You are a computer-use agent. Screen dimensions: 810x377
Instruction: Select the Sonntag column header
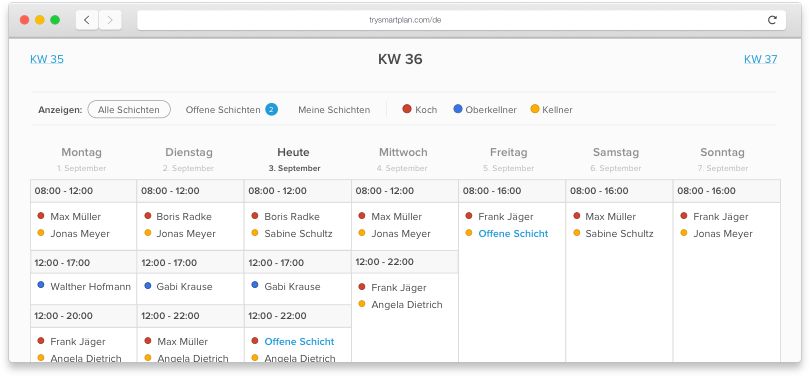coord(722,159)
